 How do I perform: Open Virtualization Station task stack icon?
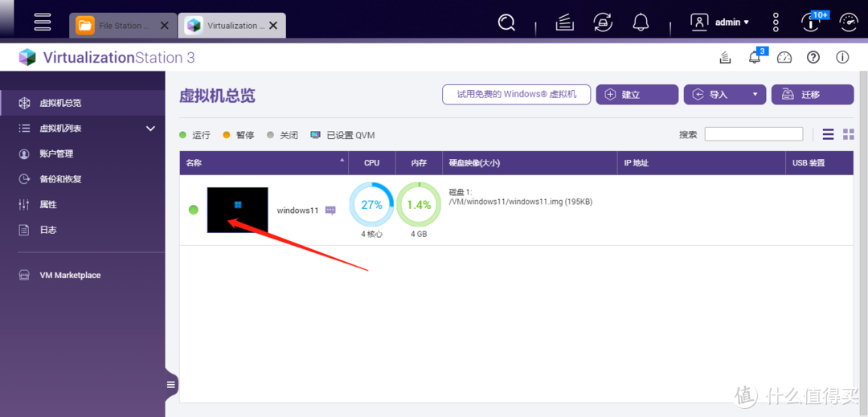725,57
